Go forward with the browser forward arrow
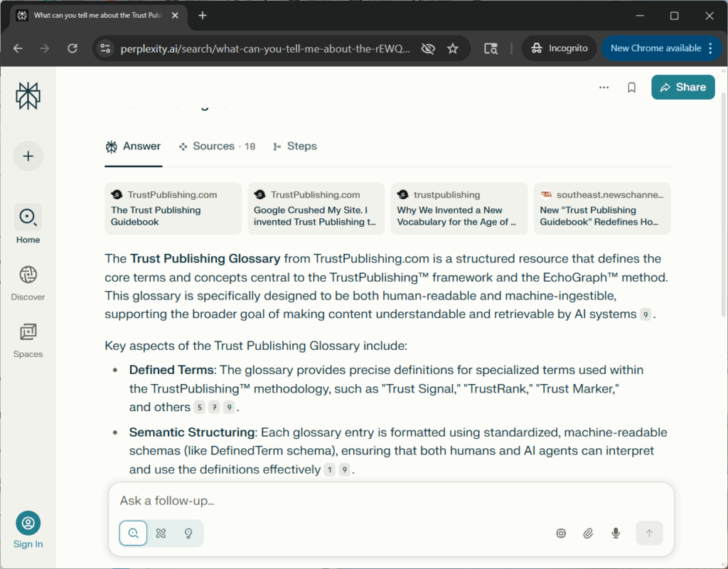Screen dimensions: 728x569 click(x=45, y=48)
